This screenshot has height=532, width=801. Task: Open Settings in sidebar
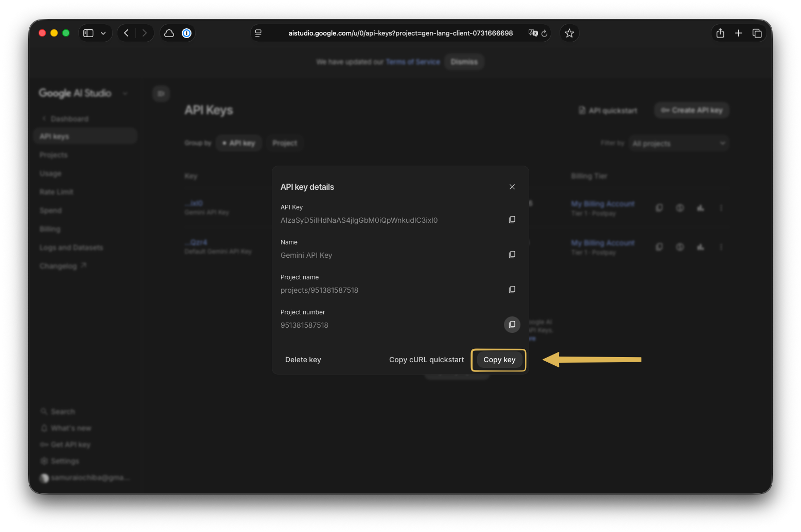coord(60,461)
